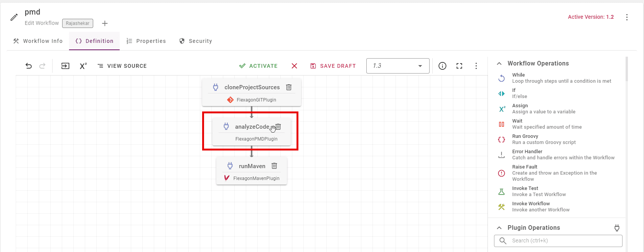Viewport: 644px width, 252px height.
Task: Click the Invoke Test flask icon
Action: pyautogui.click(x=501, y=191)
